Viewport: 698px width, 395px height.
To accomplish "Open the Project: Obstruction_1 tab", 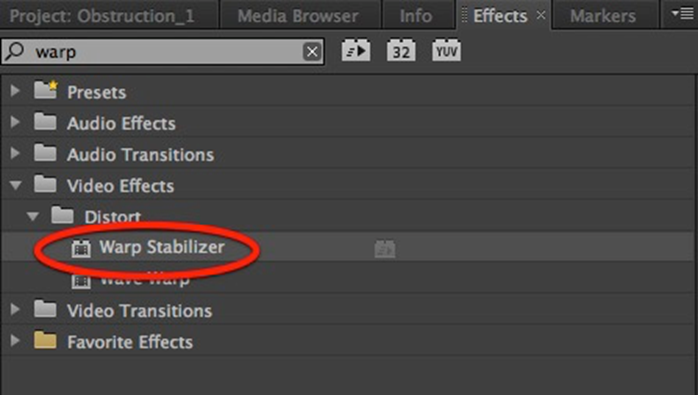I will [x=102, y=16].
